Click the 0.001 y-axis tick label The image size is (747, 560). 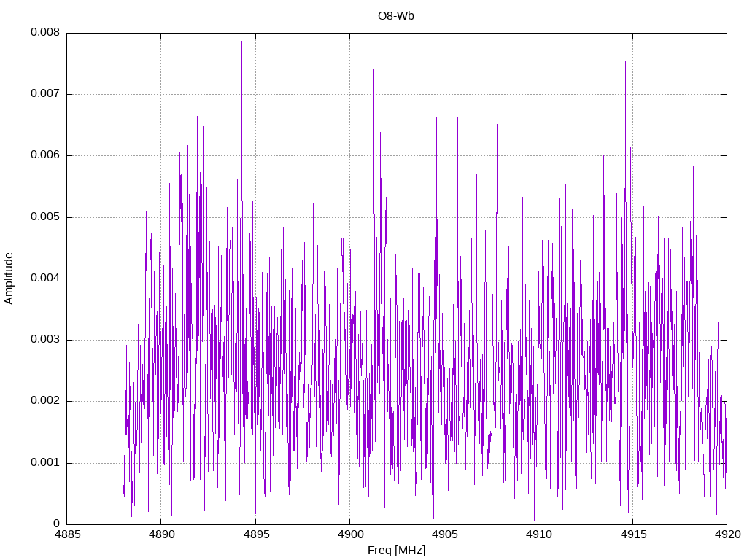tap(45, 462)
